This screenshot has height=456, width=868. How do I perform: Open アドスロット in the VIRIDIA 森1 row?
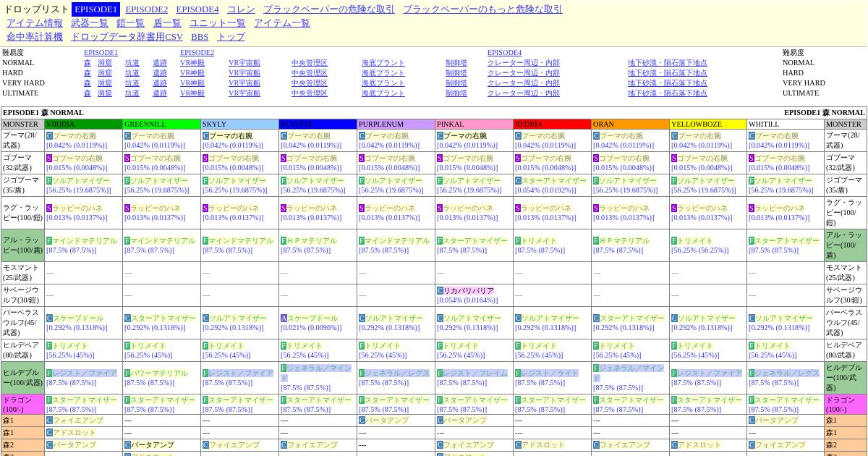click(75, 433)
